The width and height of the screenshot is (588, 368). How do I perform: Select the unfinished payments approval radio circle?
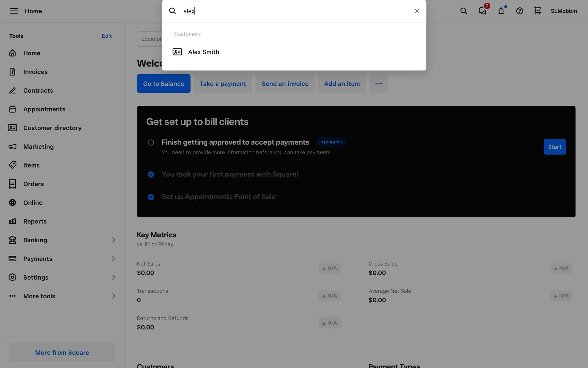point(151,143)
